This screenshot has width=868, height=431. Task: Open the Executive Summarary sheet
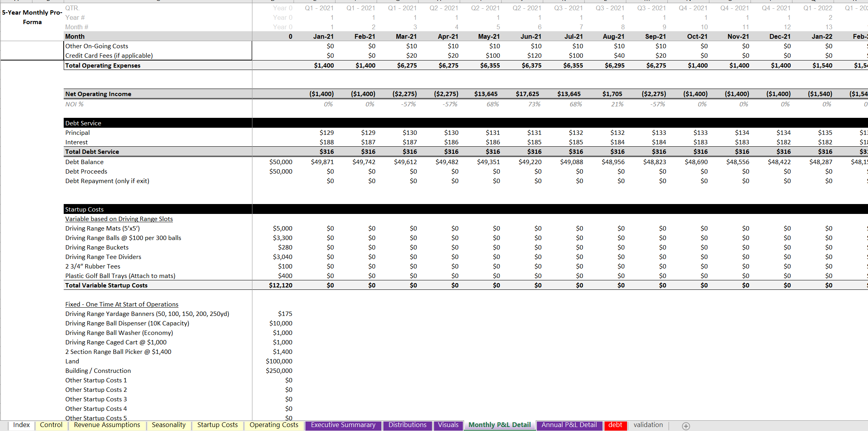pyautogui.click(x=343, y=425)
